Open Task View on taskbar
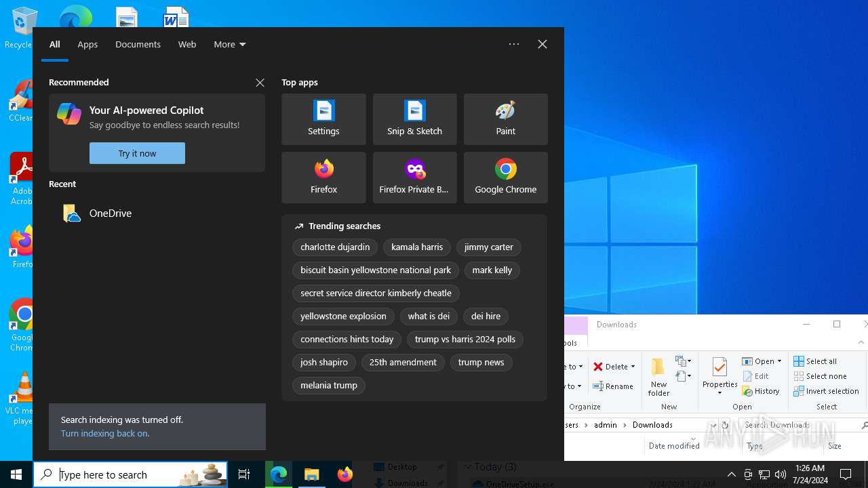Screen dimensions: 868x488 click(244, 474)
